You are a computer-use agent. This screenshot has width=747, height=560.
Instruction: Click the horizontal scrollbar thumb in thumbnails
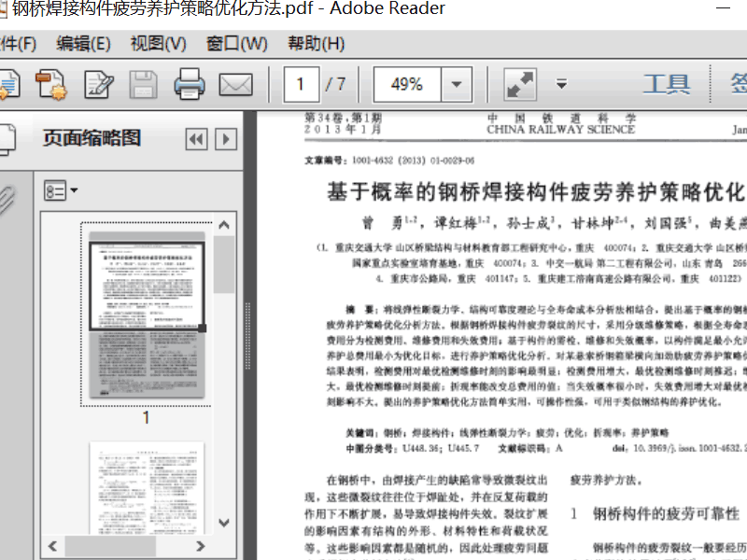[x=110, y=546]
